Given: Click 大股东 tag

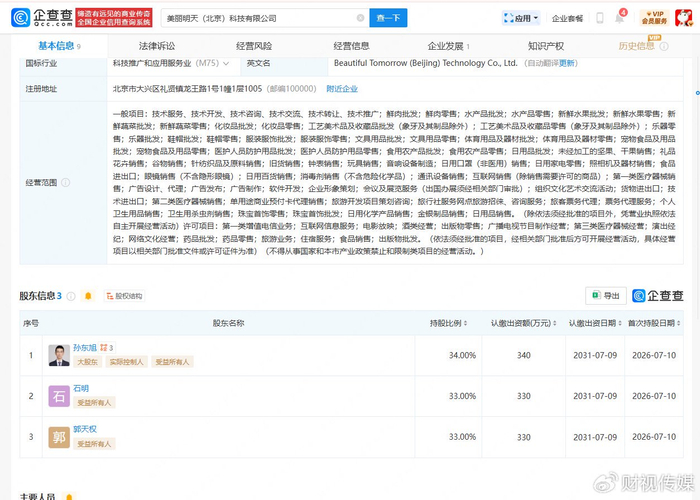Looking at the screenshot, I should [88, 362].
